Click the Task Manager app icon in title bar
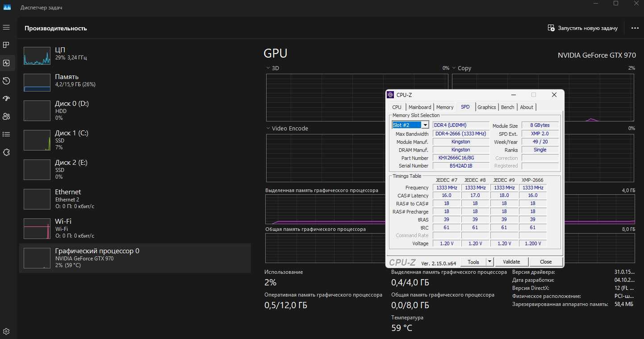Screen dimensions: 644x339 (7, 8)
